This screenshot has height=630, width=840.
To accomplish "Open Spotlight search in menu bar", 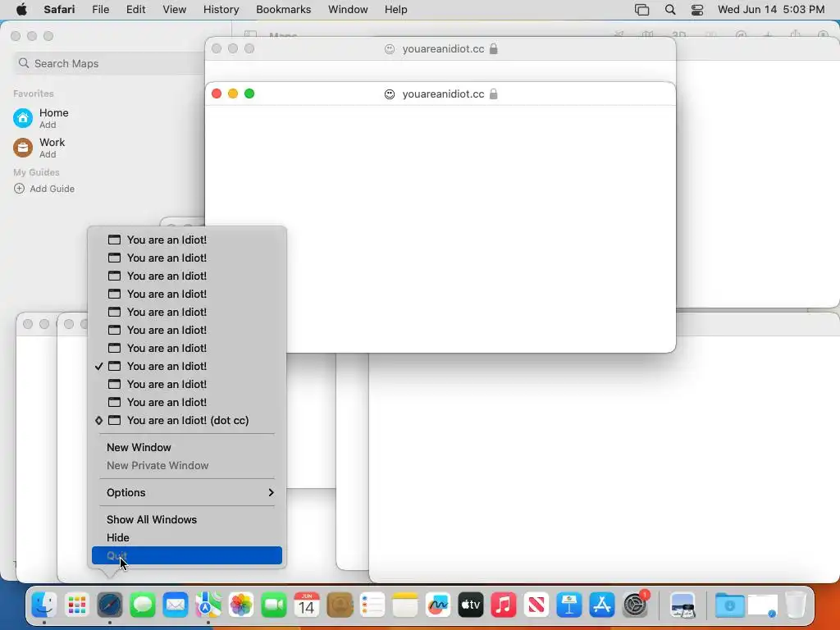I will click(x=670, y=10).
